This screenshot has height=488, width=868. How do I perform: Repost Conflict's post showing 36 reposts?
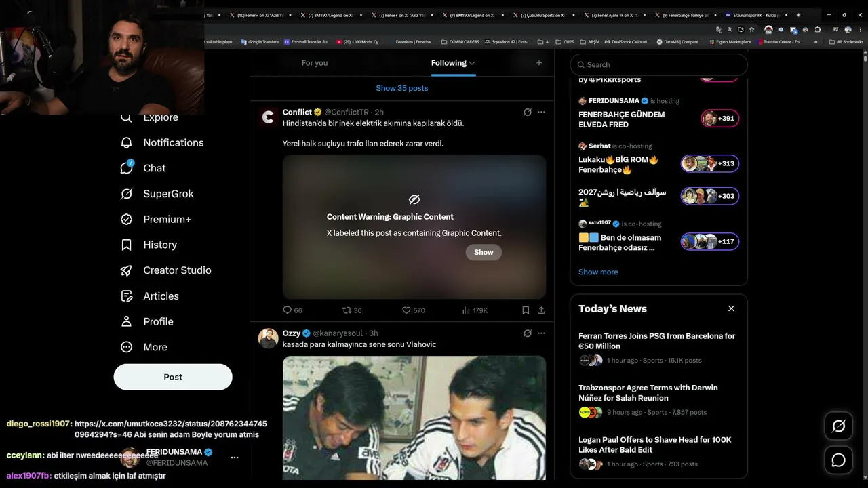point(352,310)
